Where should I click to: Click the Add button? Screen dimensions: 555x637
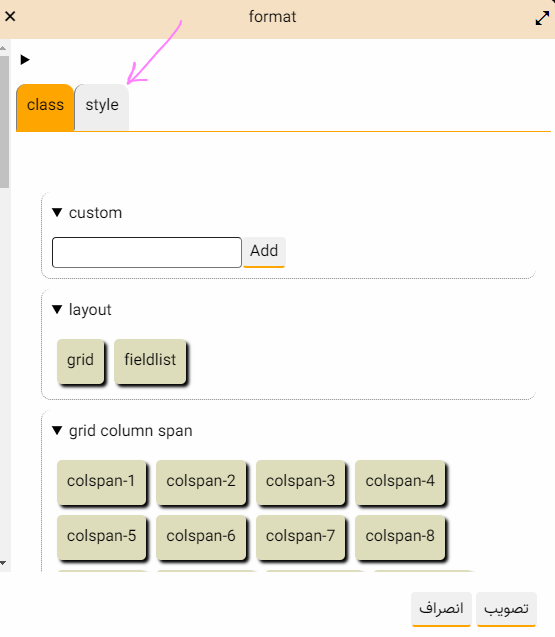(x=264, y=252)
